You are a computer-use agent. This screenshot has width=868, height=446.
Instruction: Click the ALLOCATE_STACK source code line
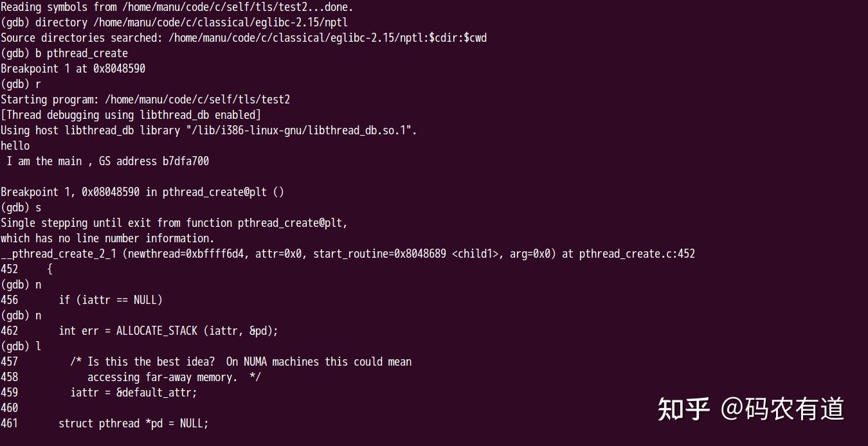coord(168,331)
